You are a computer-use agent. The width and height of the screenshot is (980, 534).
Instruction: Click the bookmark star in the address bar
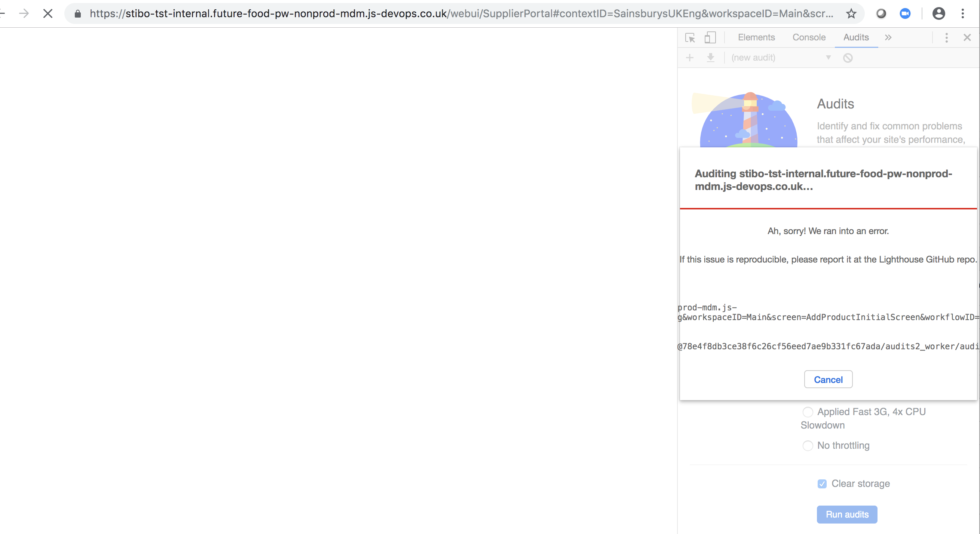pos(851,13)
